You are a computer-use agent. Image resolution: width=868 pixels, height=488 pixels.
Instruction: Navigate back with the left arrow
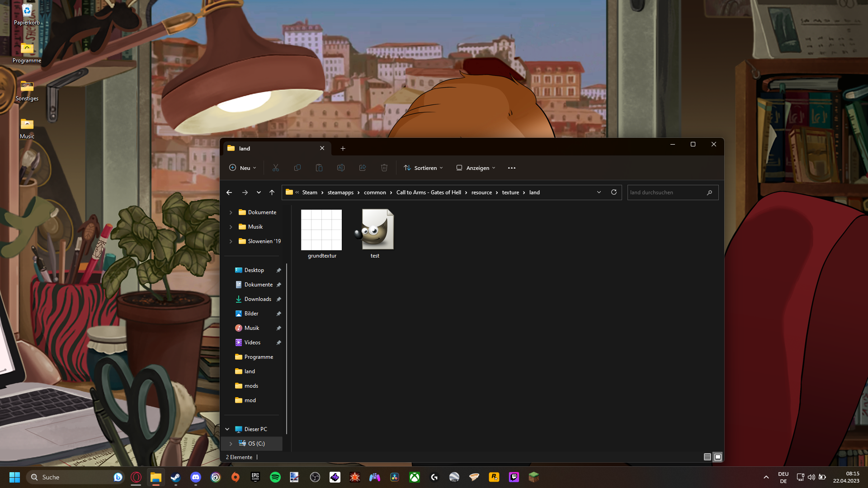pos(229,192)
